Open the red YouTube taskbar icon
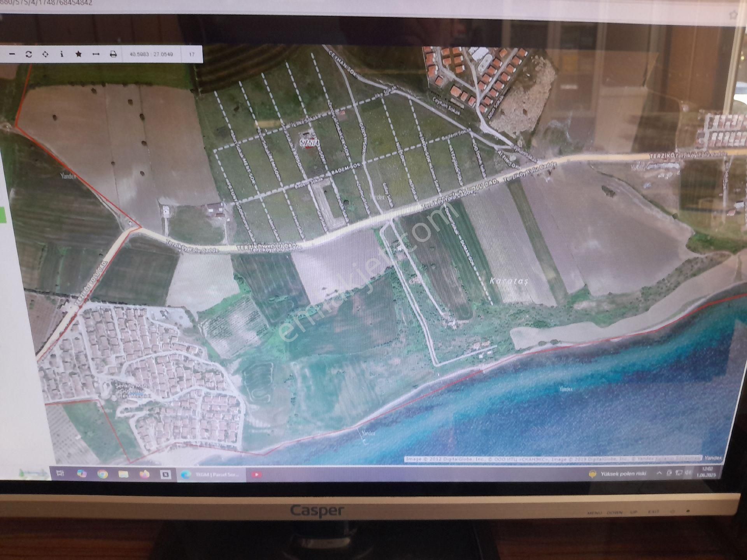This screenshot has height=560, width=747. click(x=256, y=475)
